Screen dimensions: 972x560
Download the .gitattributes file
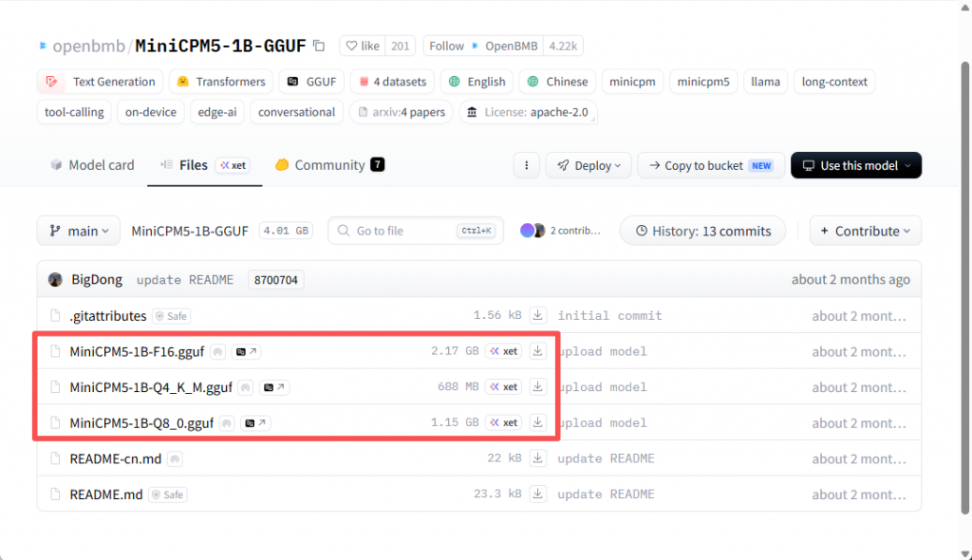pos(537,315)
